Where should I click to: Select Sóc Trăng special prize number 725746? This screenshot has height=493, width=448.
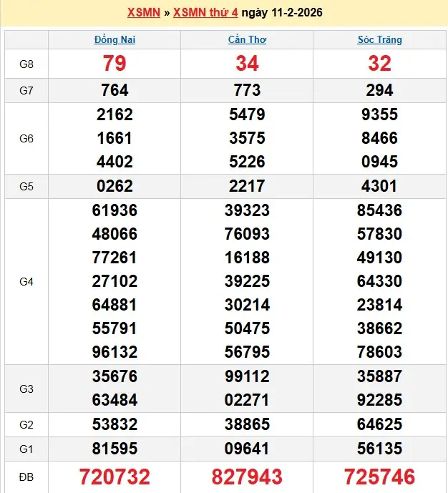(379, 477)
